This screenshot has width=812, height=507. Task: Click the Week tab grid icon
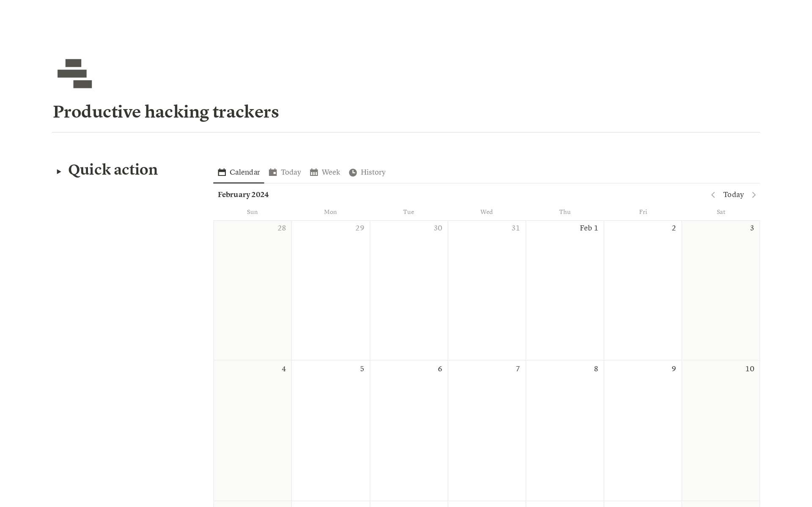click(x=314, y=172)
